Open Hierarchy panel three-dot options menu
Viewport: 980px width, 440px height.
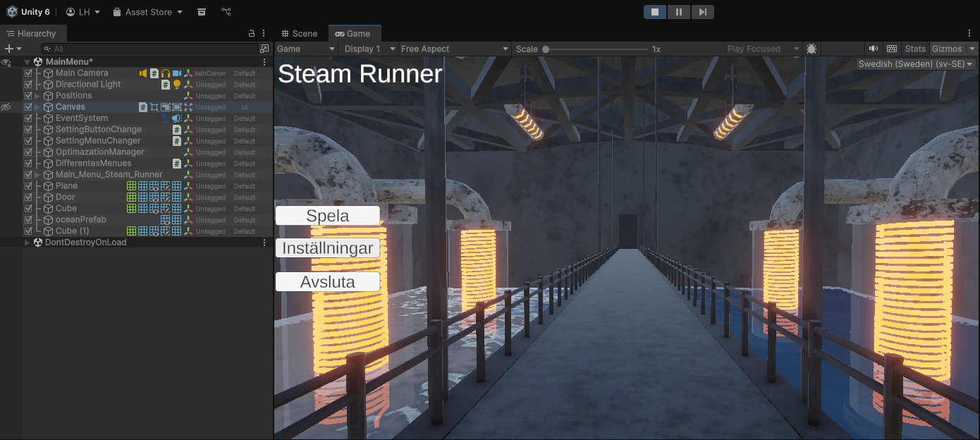264,33
